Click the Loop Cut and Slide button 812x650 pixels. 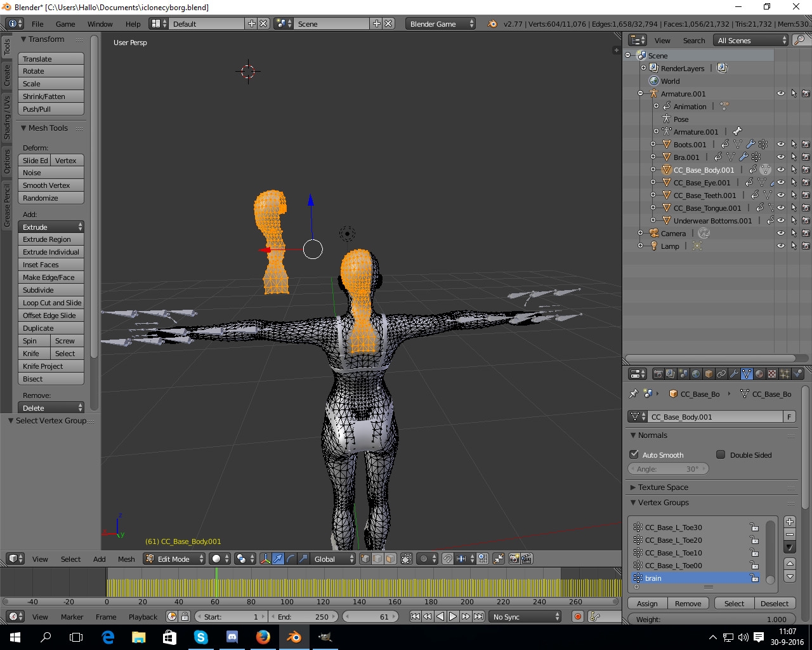51,303
